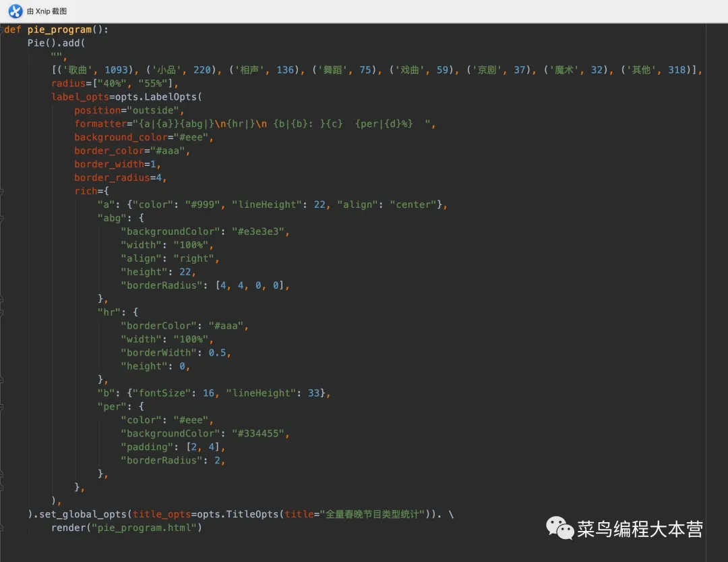This screenshot has height=562, width=728.
Task: Click the value 1093 in data list
Action: pos(116,69)
